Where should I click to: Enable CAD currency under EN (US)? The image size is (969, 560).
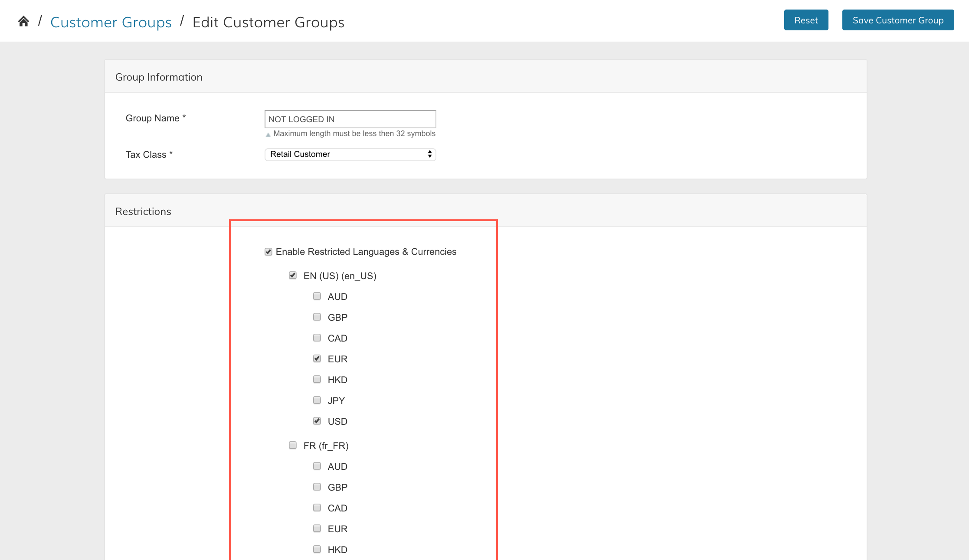click(317, 338)
